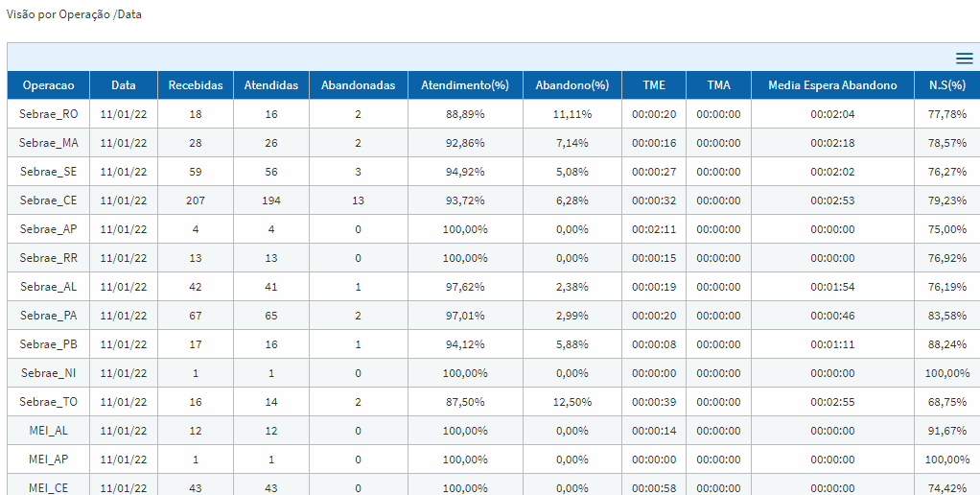Sort by the Operacao column header

click(48, 85)
